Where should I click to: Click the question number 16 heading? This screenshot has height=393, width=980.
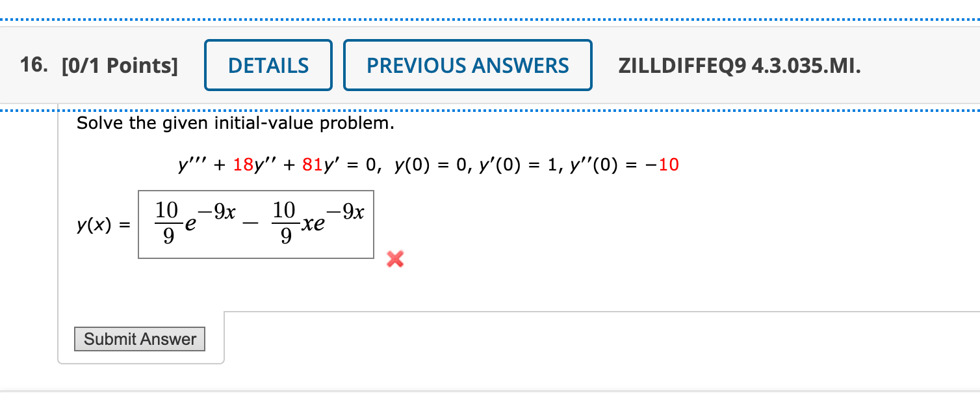[30, 64]
